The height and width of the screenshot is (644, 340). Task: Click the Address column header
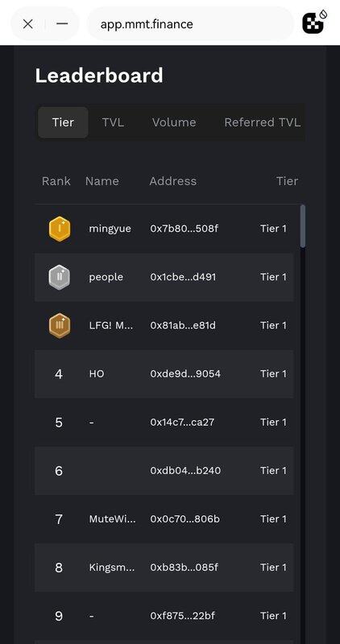coord(172,181)
